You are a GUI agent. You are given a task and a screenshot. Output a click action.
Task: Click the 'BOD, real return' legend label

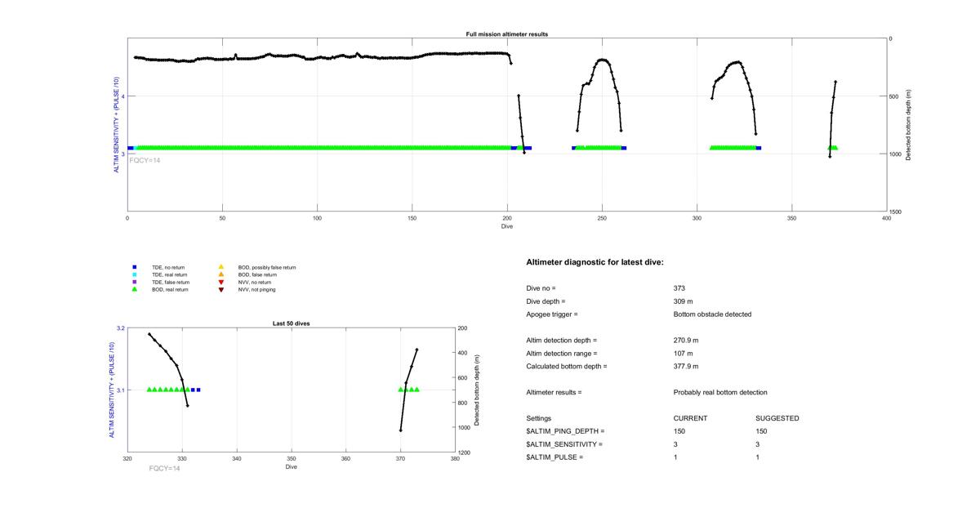170,289
